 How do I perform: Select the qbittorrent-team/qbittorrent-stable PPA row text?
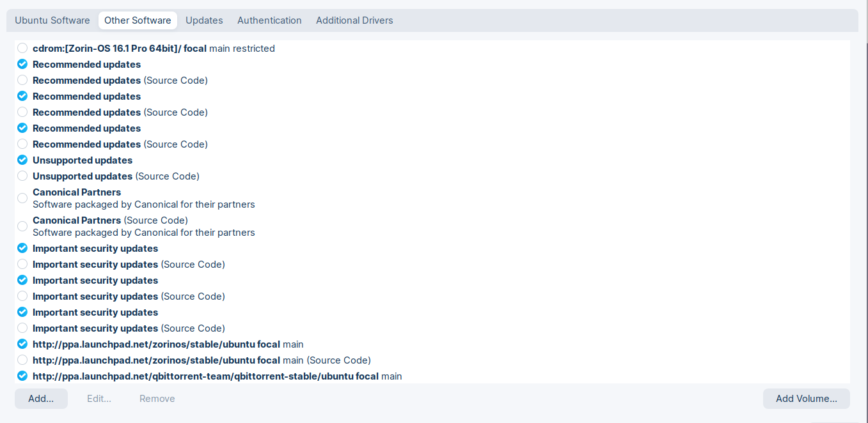pyautogui.click(x=217, y=376)
